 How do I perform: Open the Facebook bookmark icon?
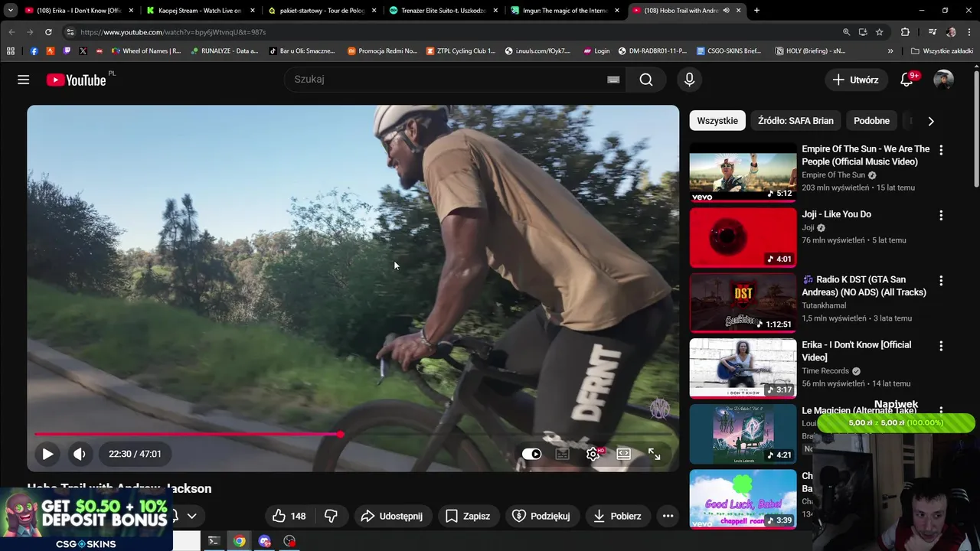(x=34, y=51)
